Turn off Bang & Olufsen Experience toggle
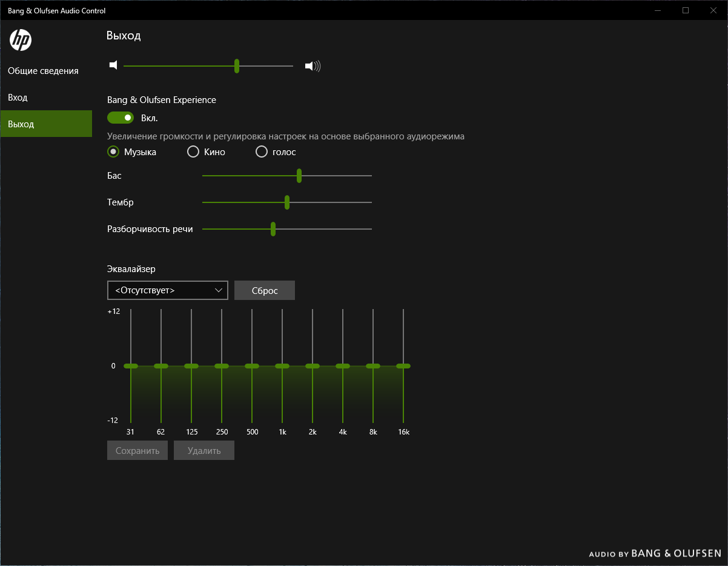 click(121, 118)
